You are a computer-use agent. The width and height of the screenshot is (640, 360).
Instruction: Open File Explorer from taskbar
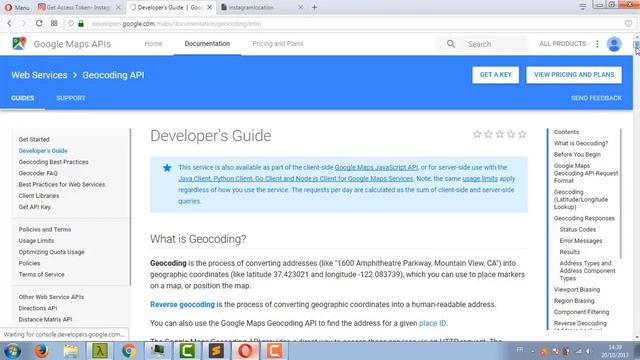pyautogui.click(x=71, y=351)
